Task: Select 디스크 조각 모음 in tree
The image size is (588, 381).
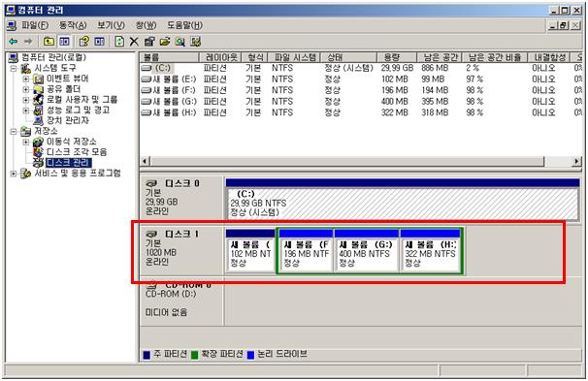Action: pyautogui.click(x=77, y=152)
